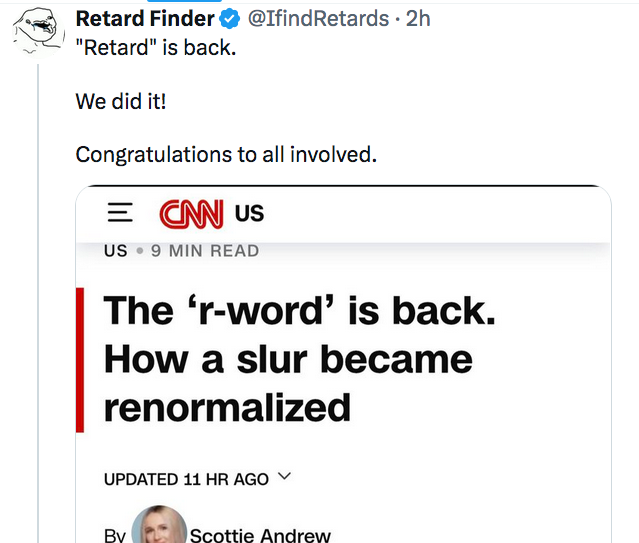The image size is (639, 543).
Task: Open the Scottie Andrew author link
Action: (x=260, y=535)
